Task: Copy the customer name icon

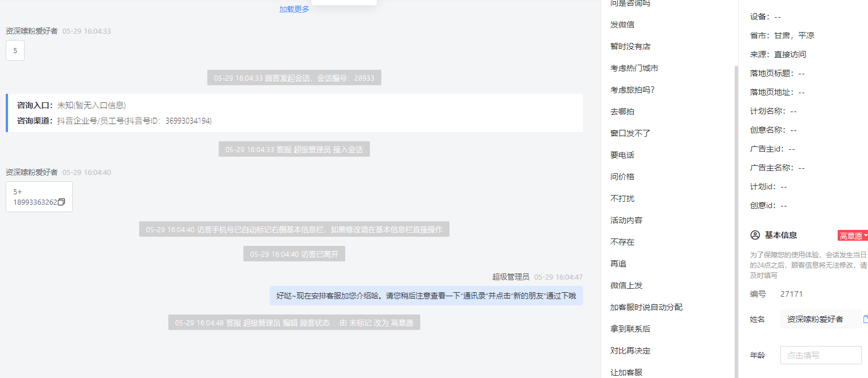Action: pos(865,319)
